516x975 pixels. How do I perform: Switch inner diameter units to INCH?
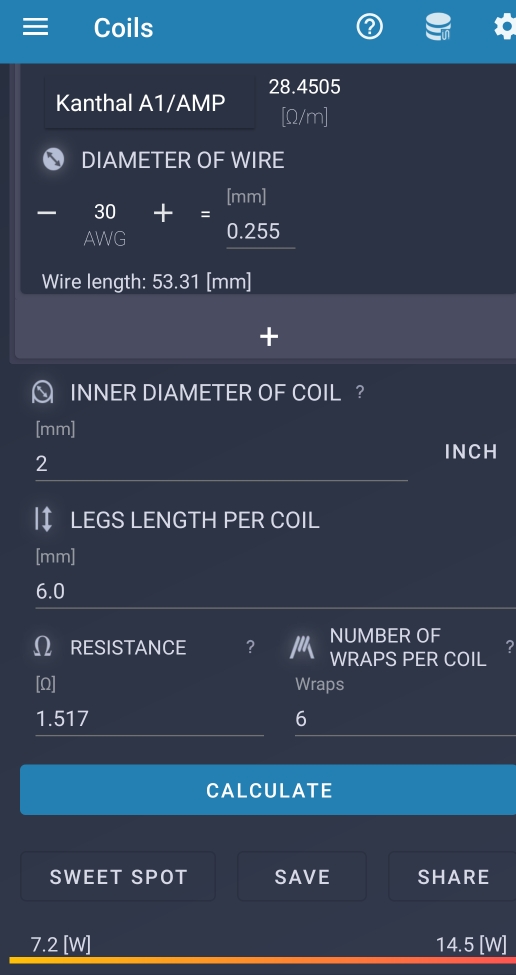click(x=471, y=451)
